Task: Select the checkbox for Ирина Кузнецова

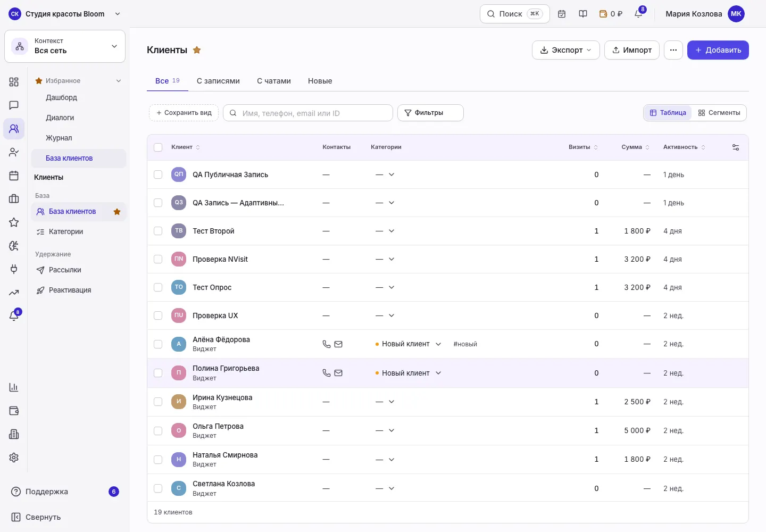Action: click(158, 402)
